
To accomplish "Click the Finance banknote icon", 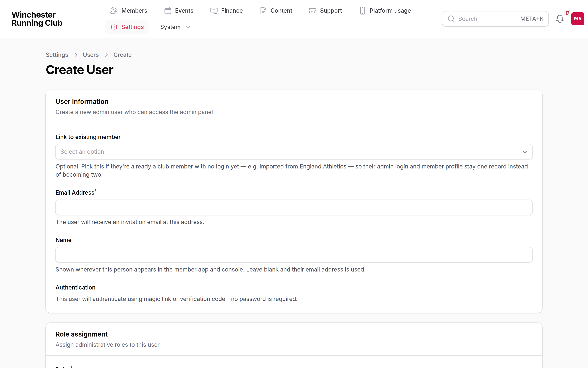I will 214,11.
